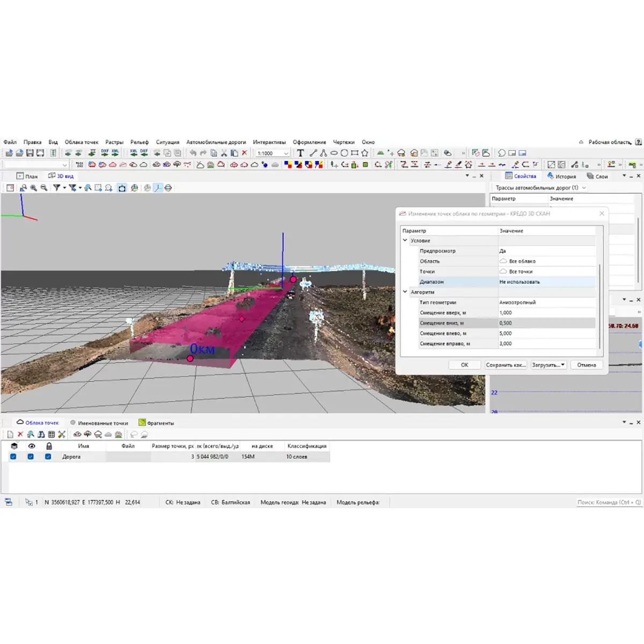Open the Облака точек menu

click(82, 142)
